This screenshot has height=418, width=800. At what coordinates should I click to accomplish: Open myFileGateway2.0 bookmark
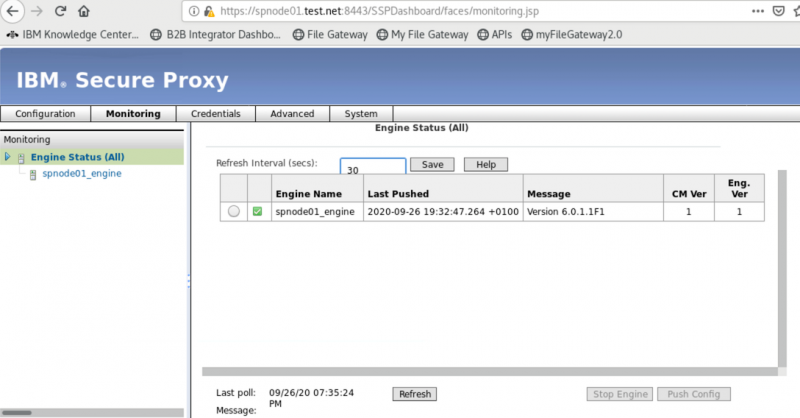[x=572, y=35]
